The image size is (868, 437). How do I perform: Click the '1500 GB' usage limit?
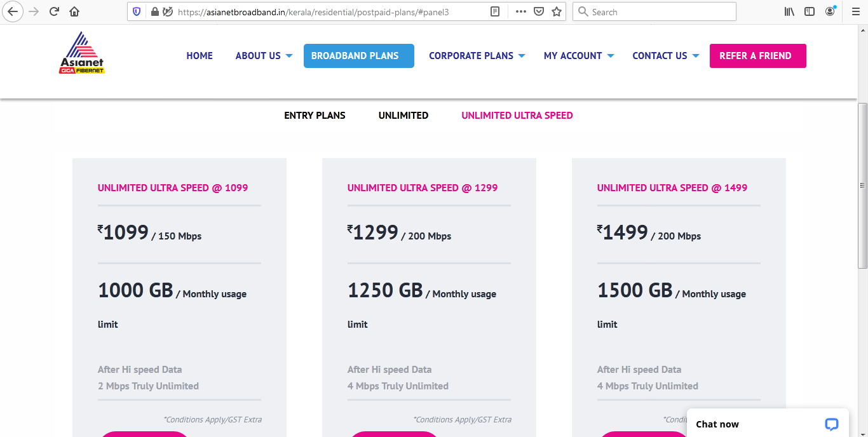635,290
